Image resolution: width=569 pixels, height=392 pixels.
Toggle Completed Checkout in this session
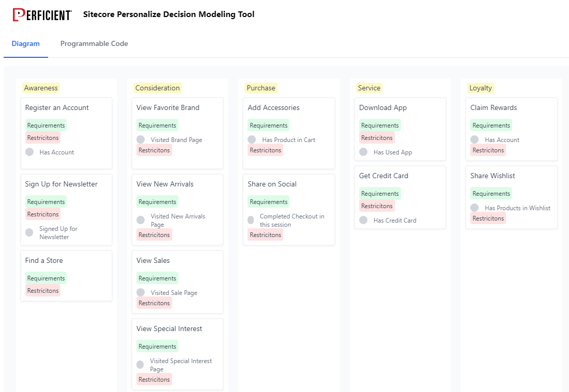tap(252, 220)
